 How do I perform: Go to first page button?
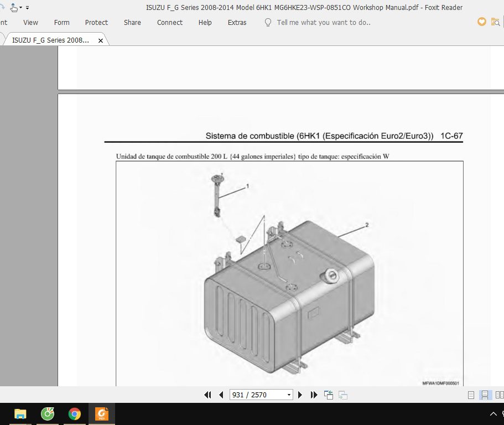tap(207, 395)
